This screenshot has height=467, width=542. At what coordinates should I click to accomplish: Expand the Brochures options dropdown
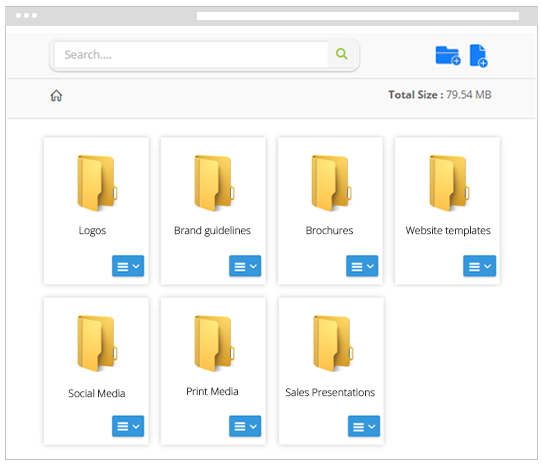coord(362,266)
